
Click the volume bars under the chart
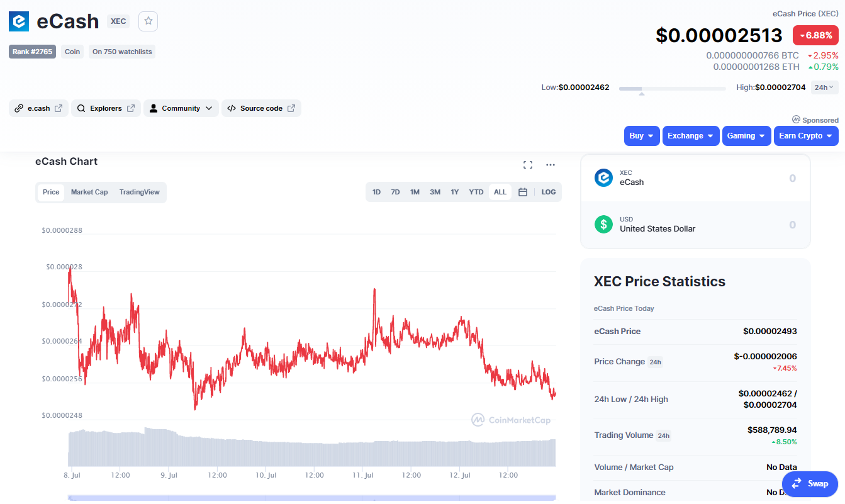pyautogui.click(x=311, y=448)
